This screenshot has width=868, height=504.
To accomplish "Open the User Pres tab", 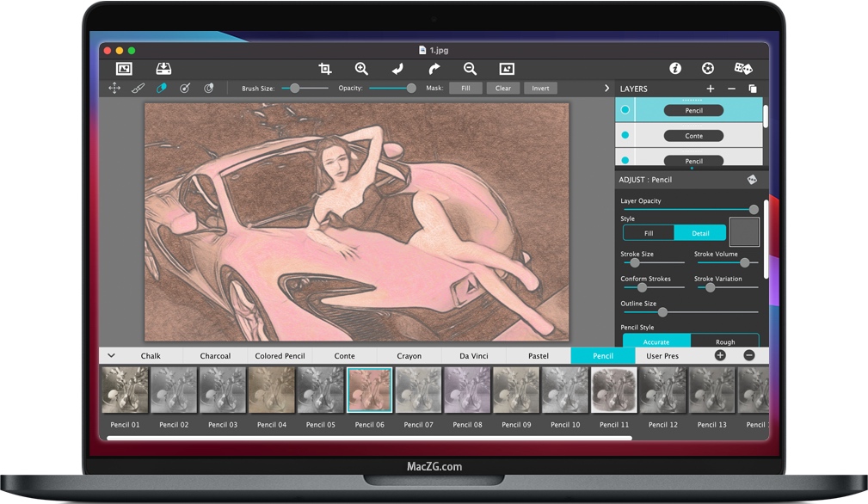I will pyautogui.click(x=662, y=355).
